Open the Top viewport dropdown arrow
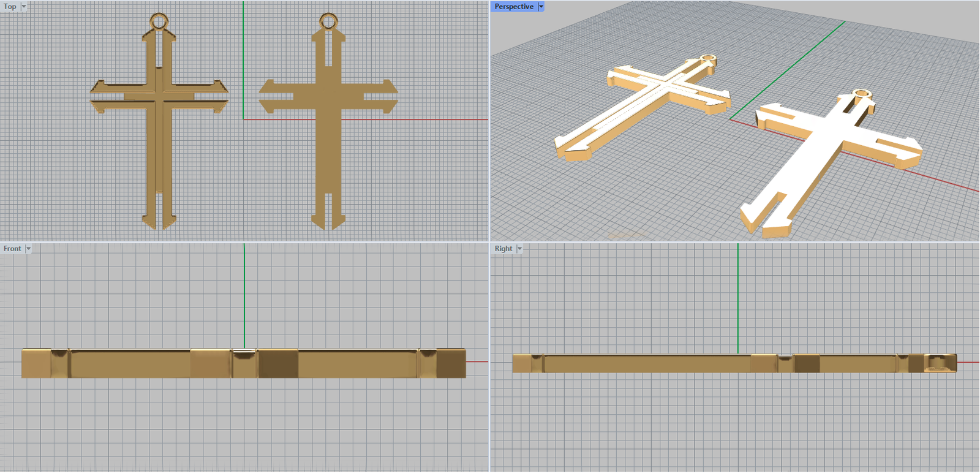Screen dimensions: 980x473 (x=24, y=7)
